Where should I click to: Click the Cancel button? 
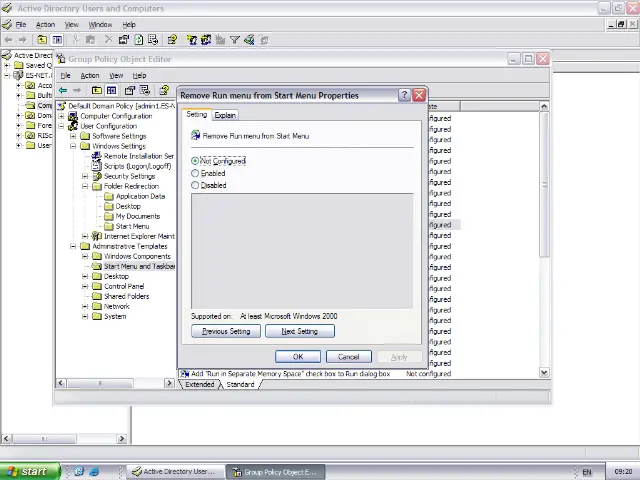(349, 356)
